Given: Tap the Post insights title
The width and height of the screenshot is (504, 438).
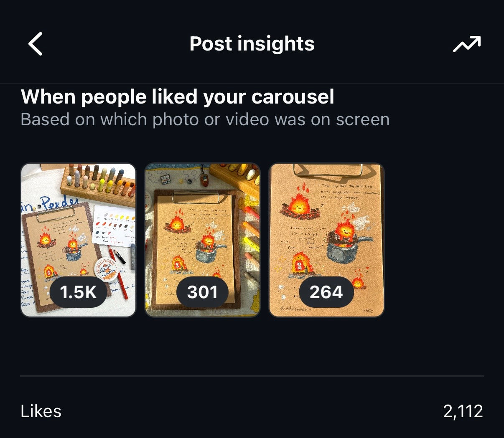Looking at the screenshot, I should (252, 44).
